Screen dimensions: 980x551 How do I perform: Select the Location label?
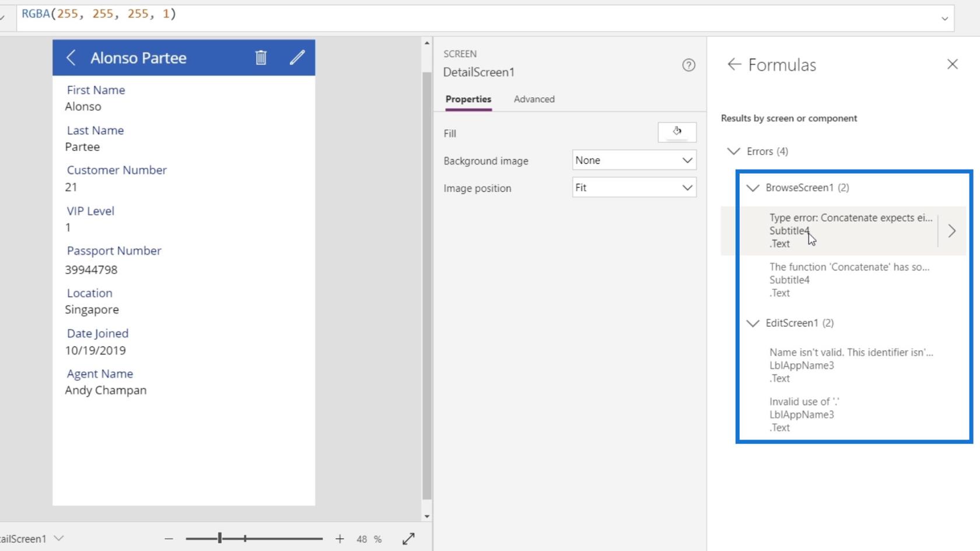coord(89,293)
